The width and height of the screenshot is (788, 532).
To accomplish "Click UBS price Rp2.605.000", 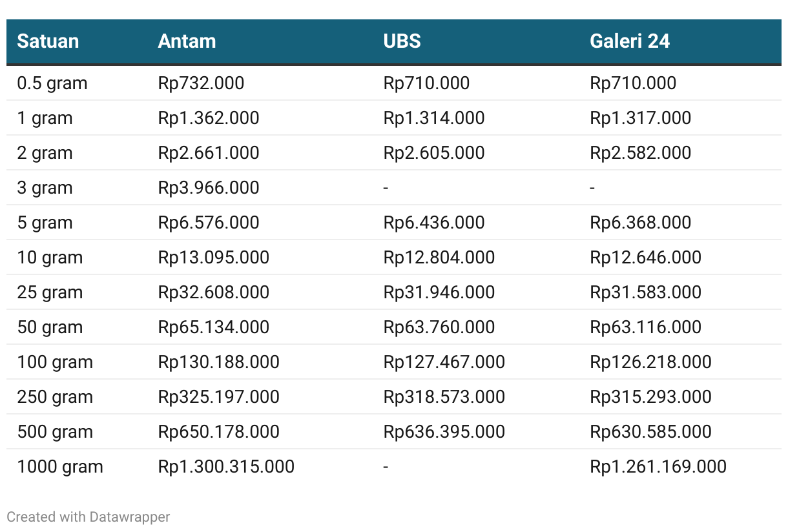I will pos(434,153).
